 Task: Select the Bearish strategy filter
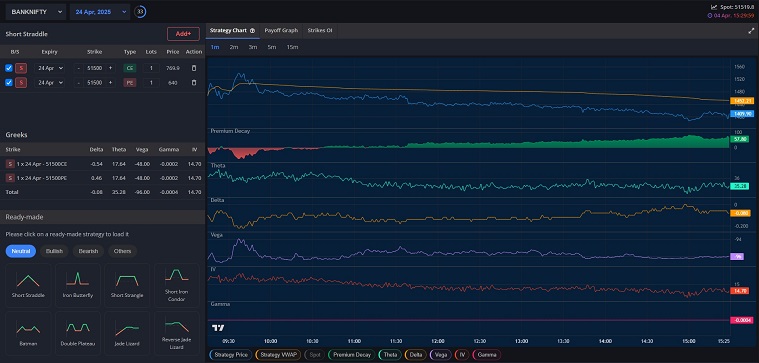pyautogui.click(x=89, y=251)
